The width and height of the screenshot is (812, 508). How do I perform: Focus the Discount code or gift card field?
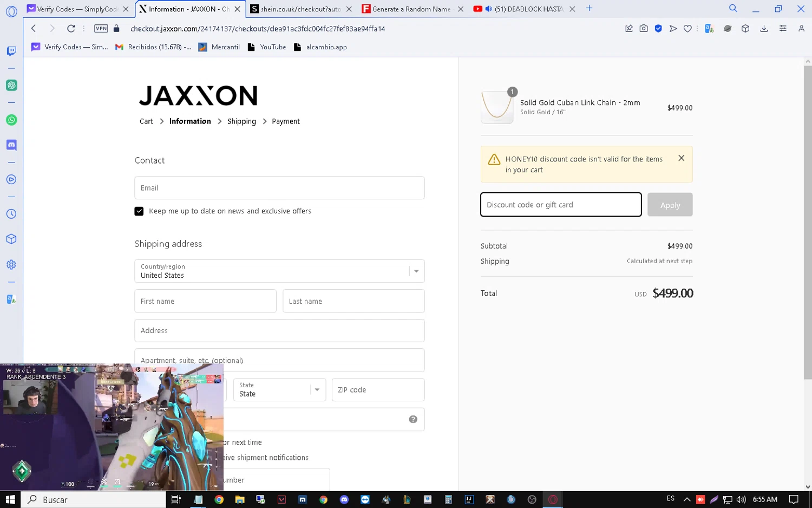coord(561,205)
